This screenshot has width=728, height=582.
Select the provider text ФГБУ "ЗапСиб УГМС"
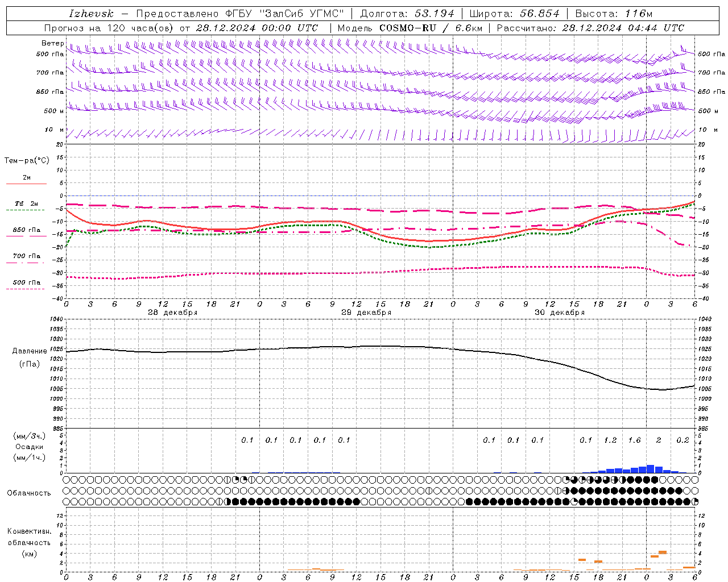pyautogui.click(x=286, y=14)
